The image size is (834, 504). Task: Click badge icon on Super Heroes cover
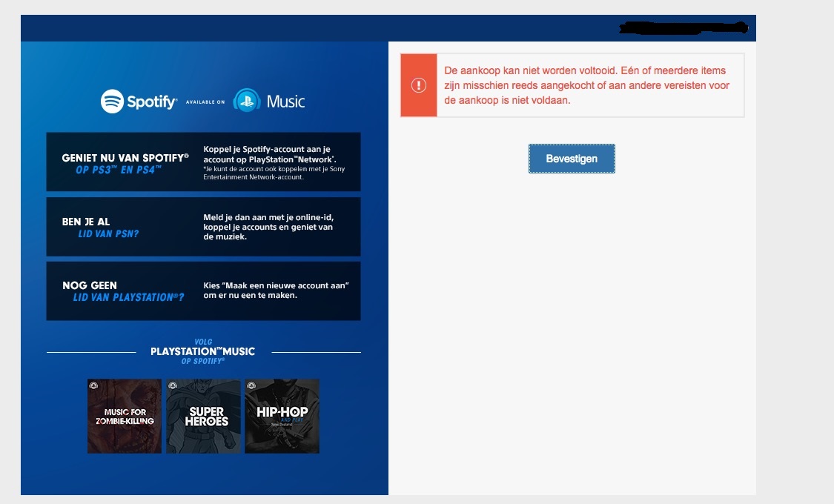[x=172, y=385]
